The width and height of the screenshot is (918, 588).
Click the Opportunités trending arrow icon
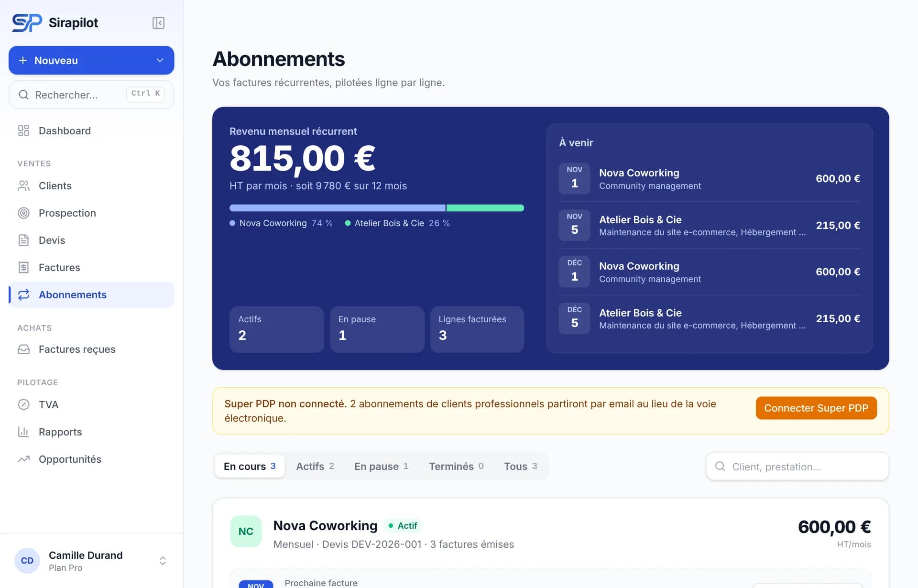(x=23, y=459)
